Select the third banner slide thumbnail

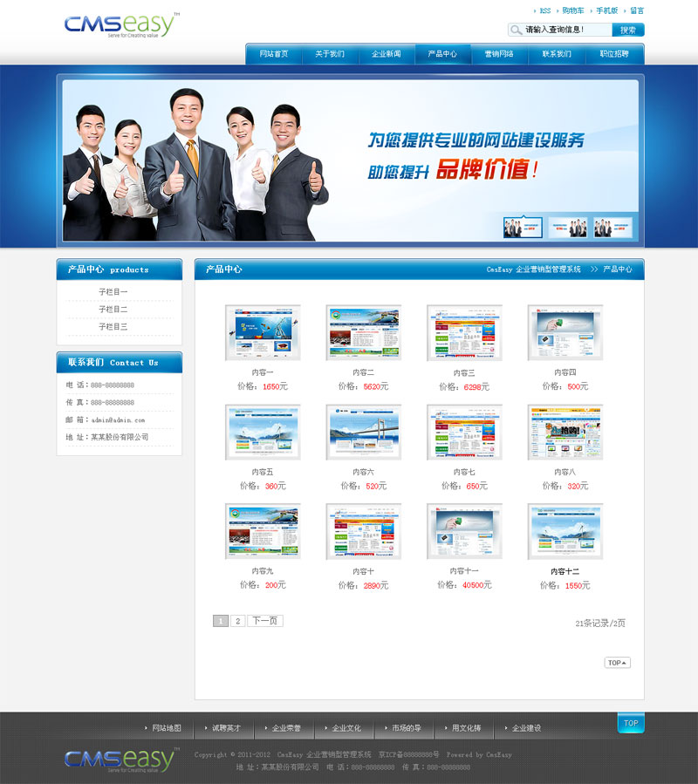[612, 228]
